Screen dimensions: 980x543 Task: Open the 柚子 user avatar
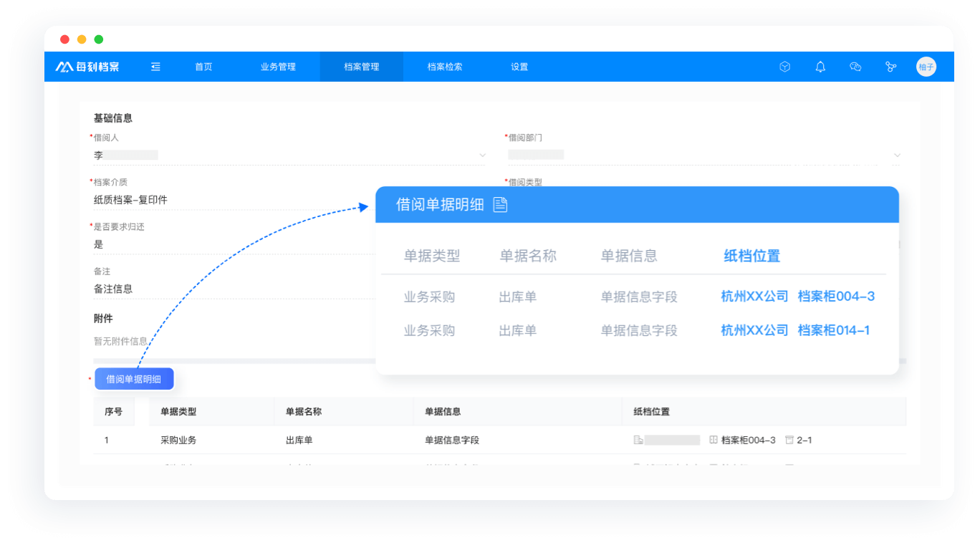926,67
